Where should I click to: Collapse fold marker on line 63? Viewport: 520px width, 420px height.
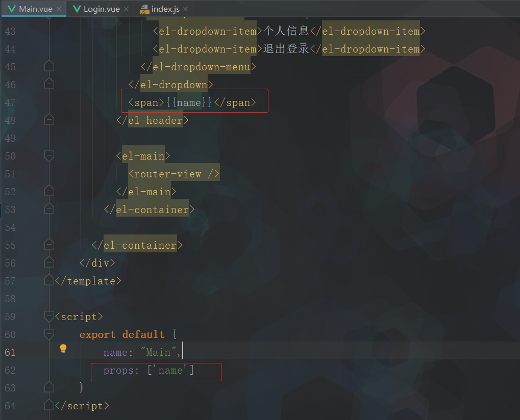pyautogui.click(x=49, y=387)
